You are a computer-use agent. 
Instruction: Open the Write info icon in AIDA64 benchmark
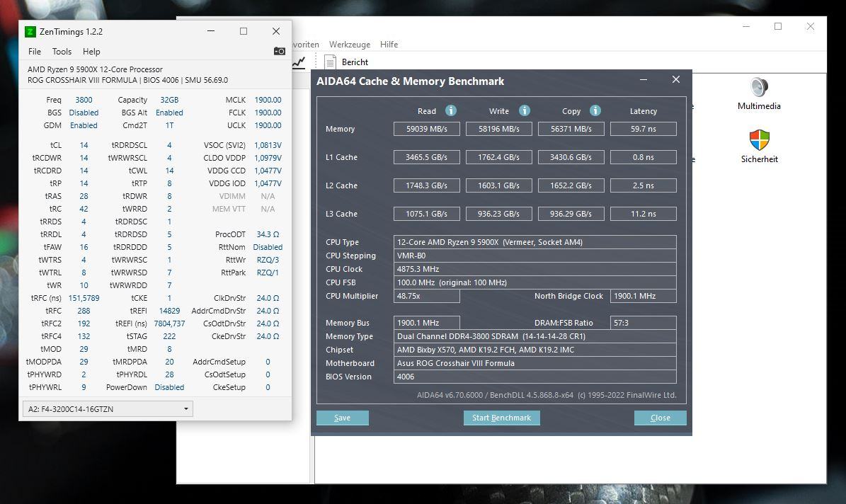click(524, 110)
